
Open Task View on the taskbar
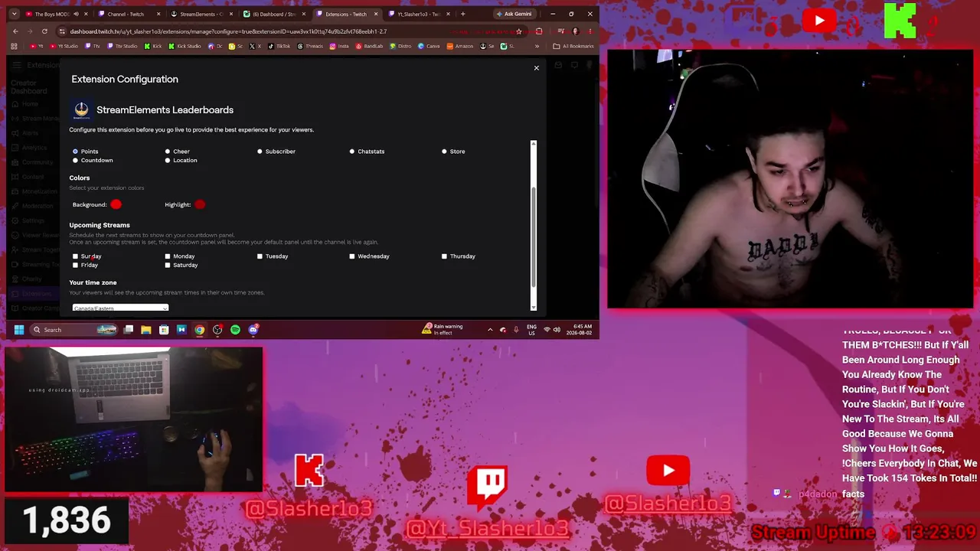[x=129, y=330]
